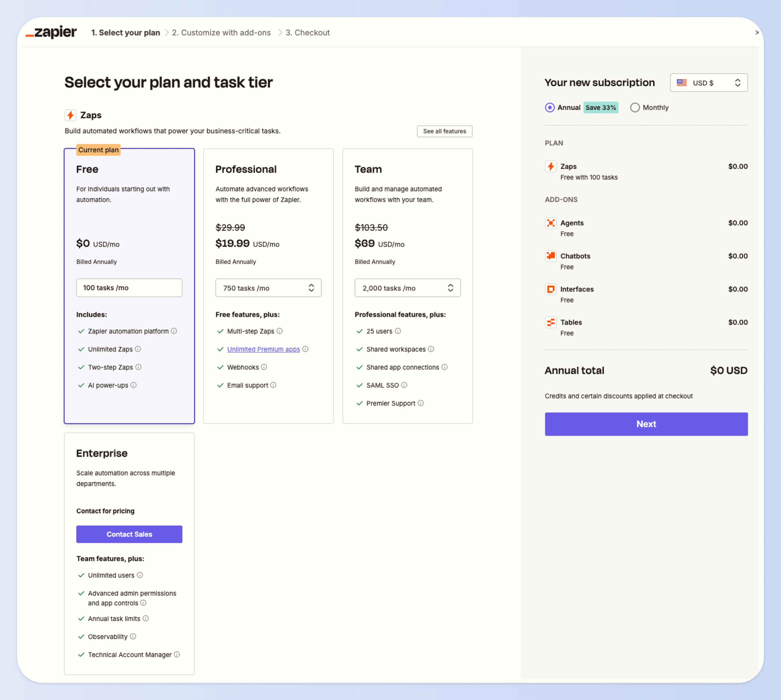The height and width of the screenshot is (700, 781).
Task: Click the Current plan badge
Action: click(x=98, y=150)
